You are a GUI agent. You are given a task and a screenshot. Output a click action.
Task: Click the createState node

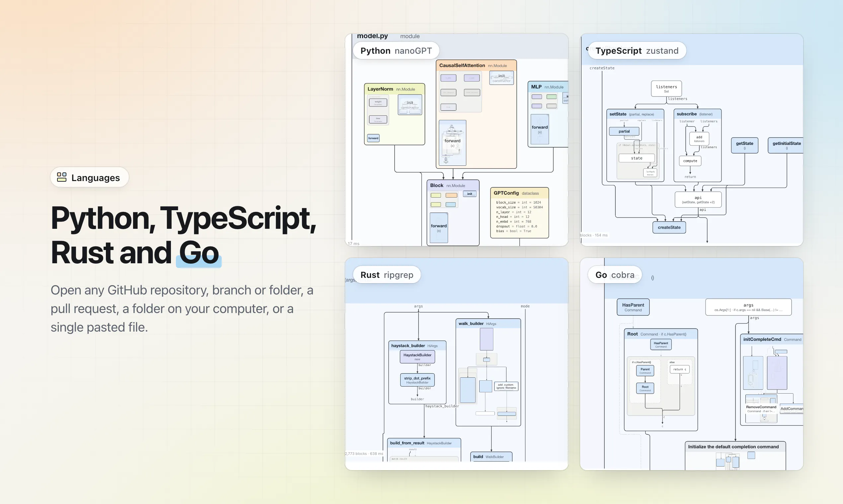click(x=669, y=227)
